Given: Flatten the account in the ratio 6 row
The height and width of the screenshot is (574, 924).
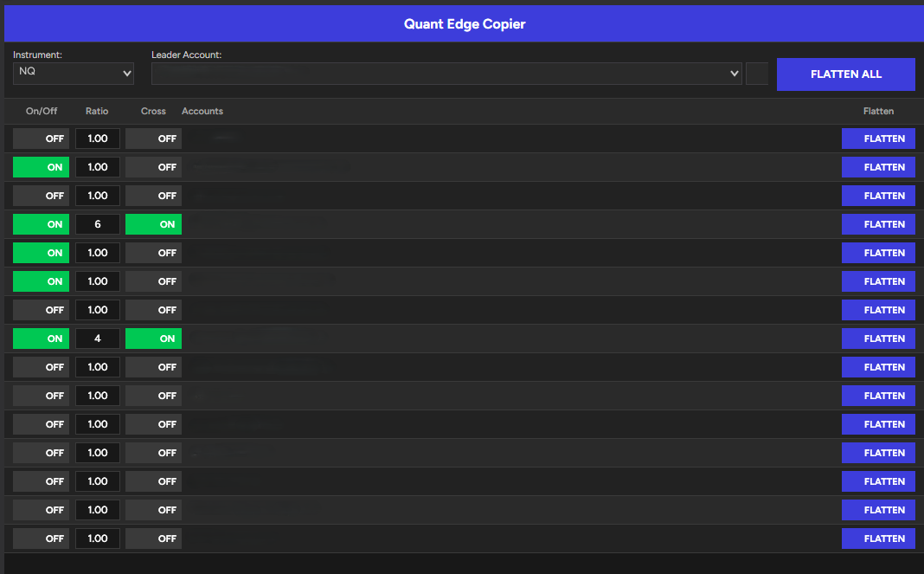Looking at the screenshot, I should (878, 224).
